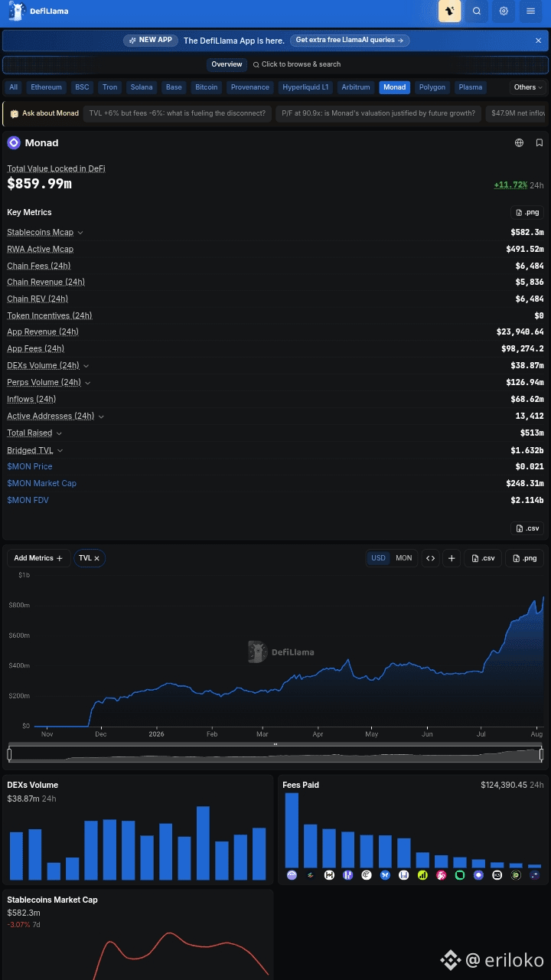Screen dimensions: 551x980
Task: Click Get extra free LlamaAI queries
Action: pyautogui.click(x=350, y=40)
